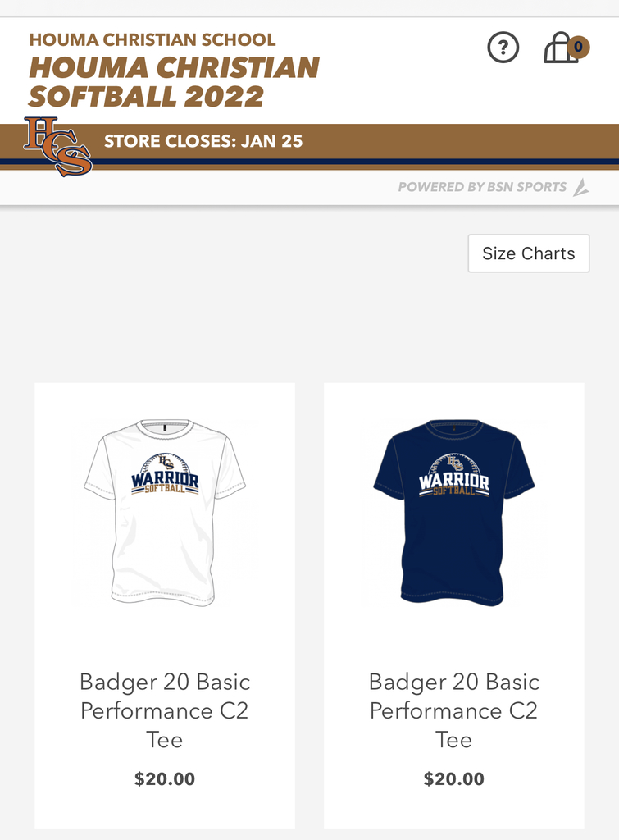Click the white tee collar tag
This screenshot has height=840, width=619.
[165, 428]
